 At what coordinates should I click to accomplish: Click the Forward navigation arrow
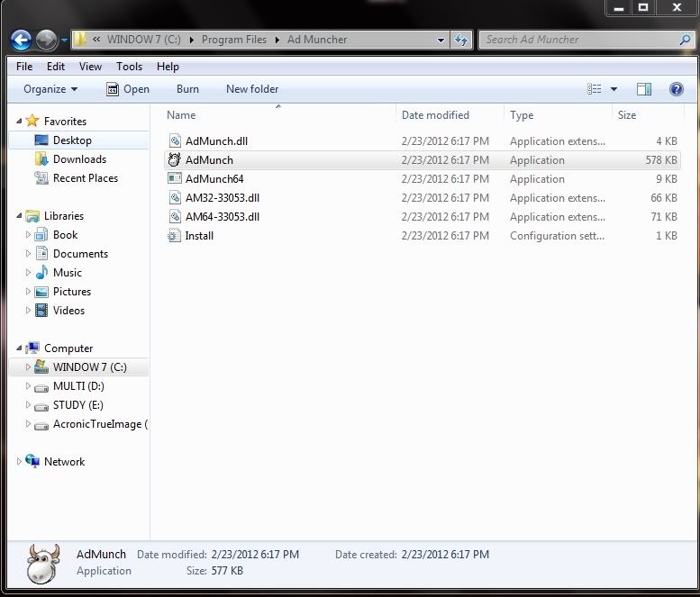(x=47, y=41)
